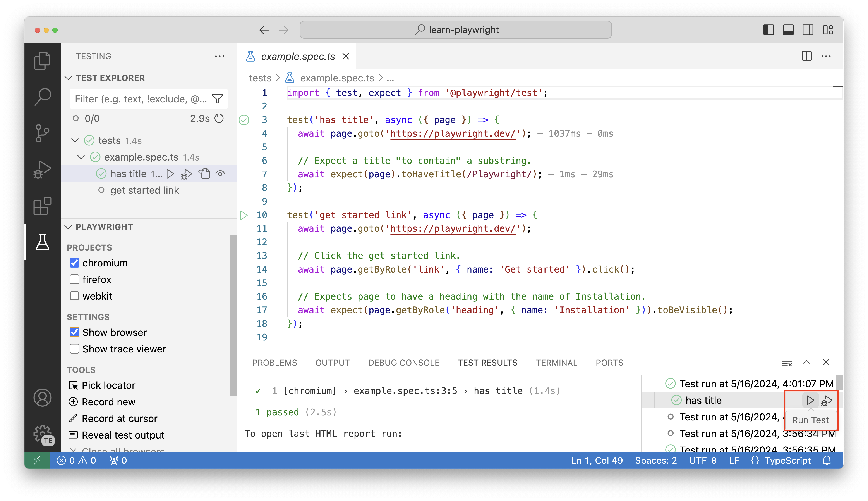
Task: Switch to the TERMINAL tab
Action: coord(556,363)
